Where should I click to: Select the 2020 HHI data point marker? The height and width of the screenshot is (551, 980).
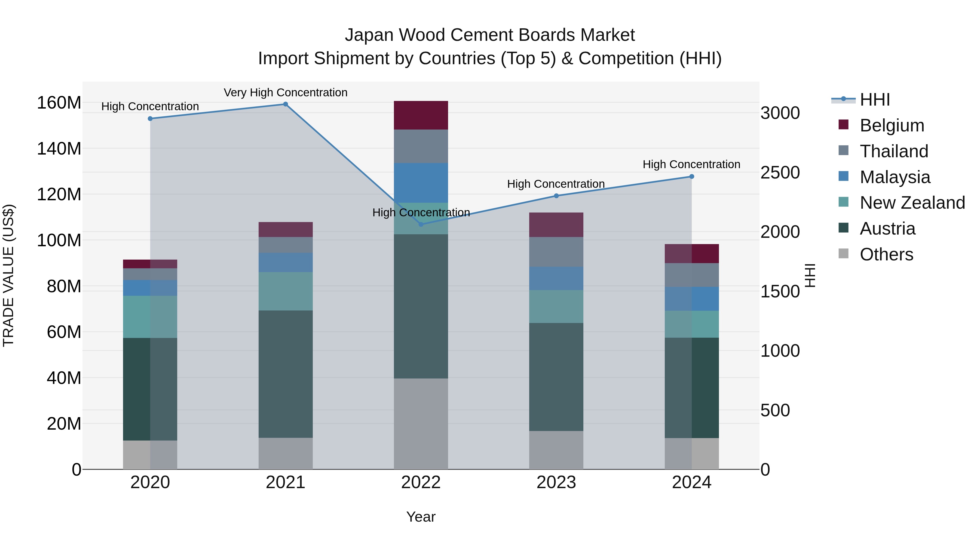(x=150, y=119)
